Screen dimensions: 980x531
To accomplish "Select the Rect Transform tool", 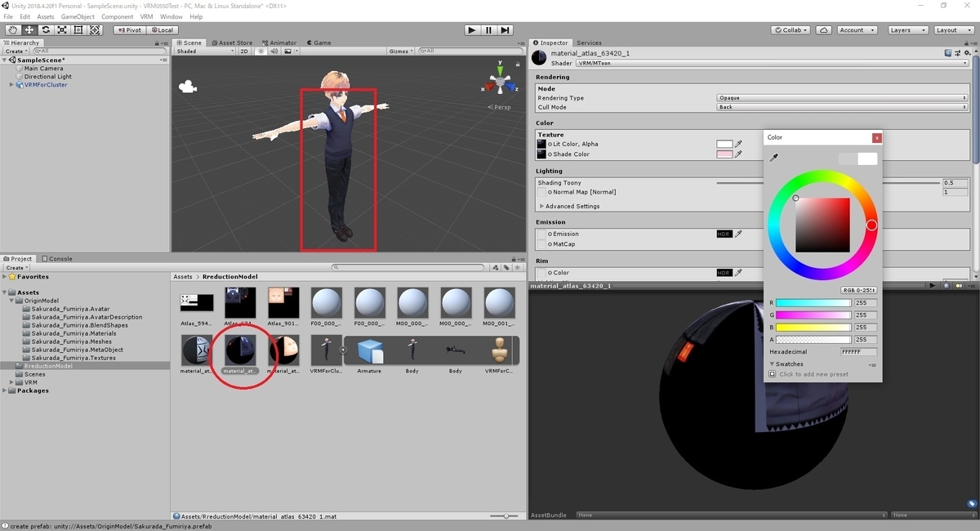I will coord(78,30).
